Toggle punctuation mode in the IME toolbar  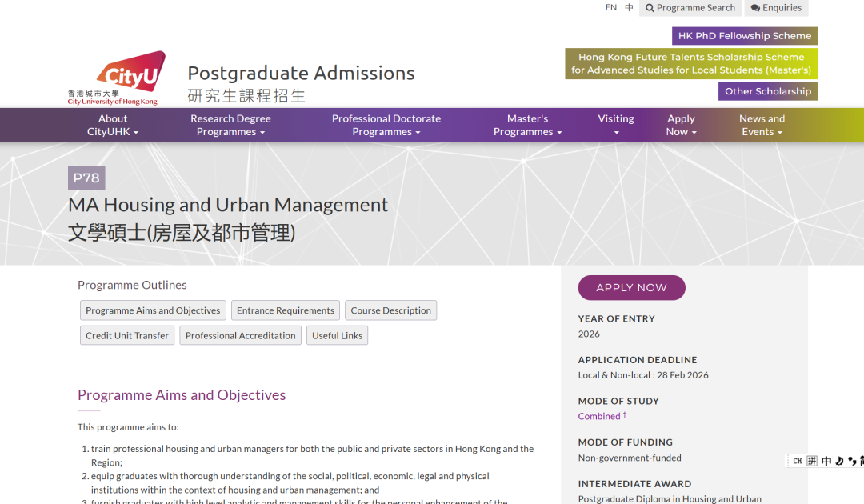pos(852,461)
